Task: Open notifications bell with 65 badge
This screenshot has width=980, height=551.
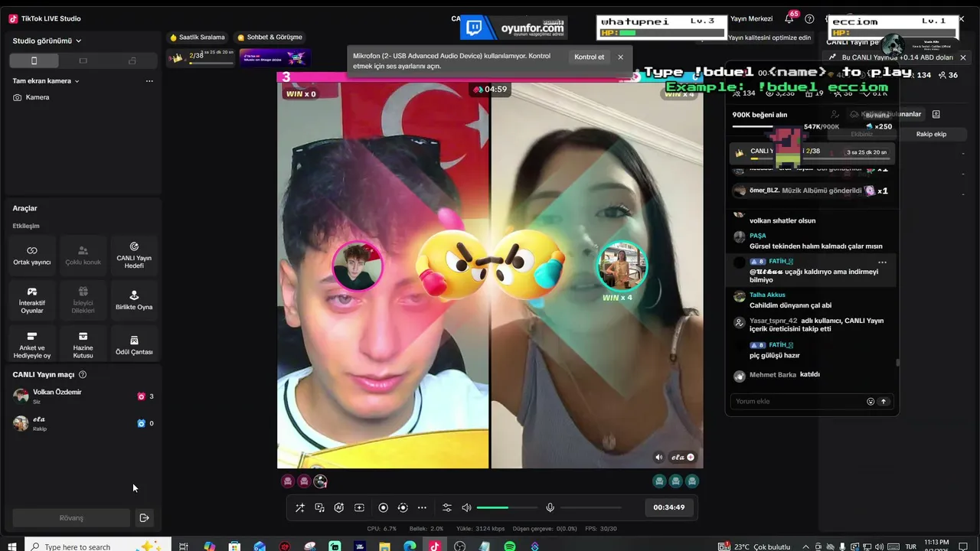Action: pos(789,18)
